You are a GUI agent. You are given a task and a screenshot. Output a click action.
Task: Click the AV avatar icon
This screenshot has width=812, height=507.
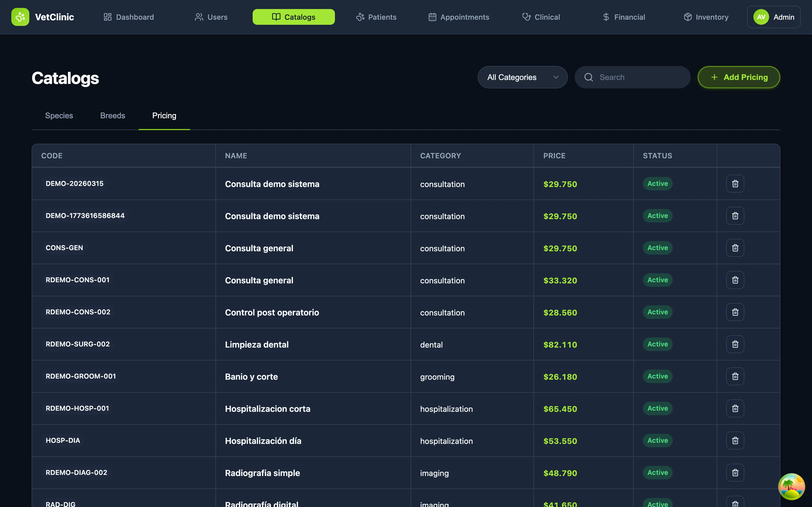[x=761, y=17]
